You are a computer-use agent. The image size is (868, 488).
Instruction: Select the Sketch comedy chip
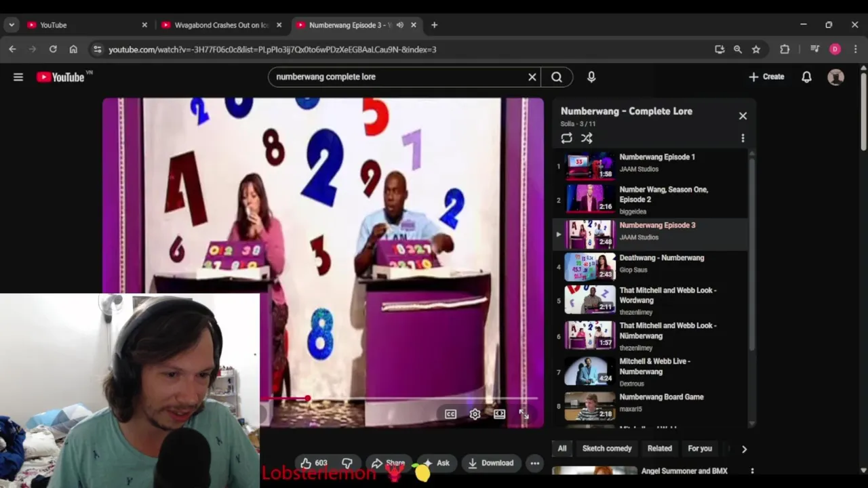607,449
